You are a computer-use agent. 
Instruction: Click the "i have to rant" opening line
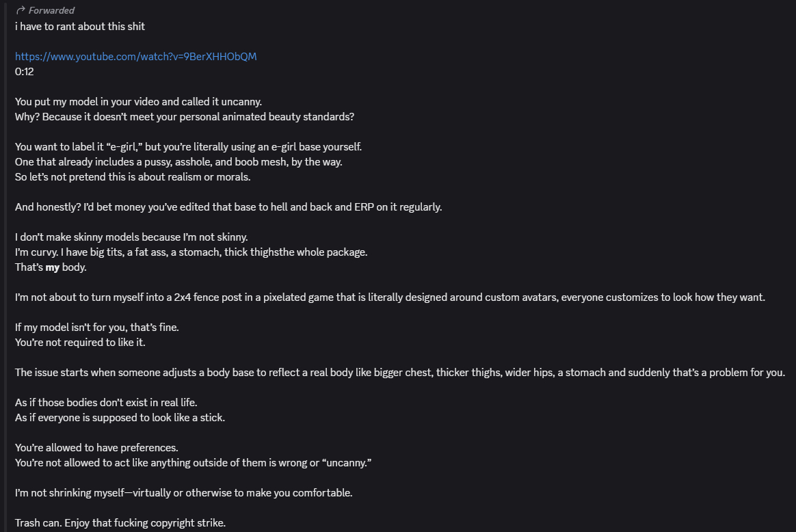pyautogui.click(x=80, y=26)
